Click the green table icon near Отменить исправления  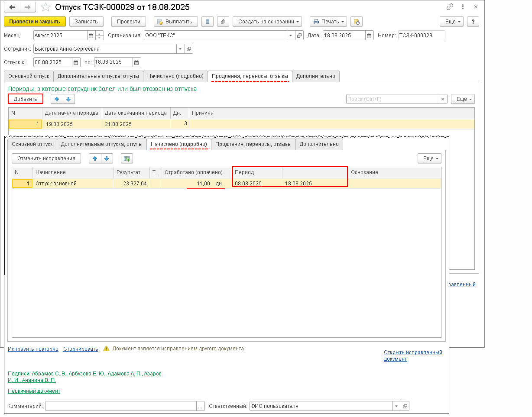tap(127, 158)
